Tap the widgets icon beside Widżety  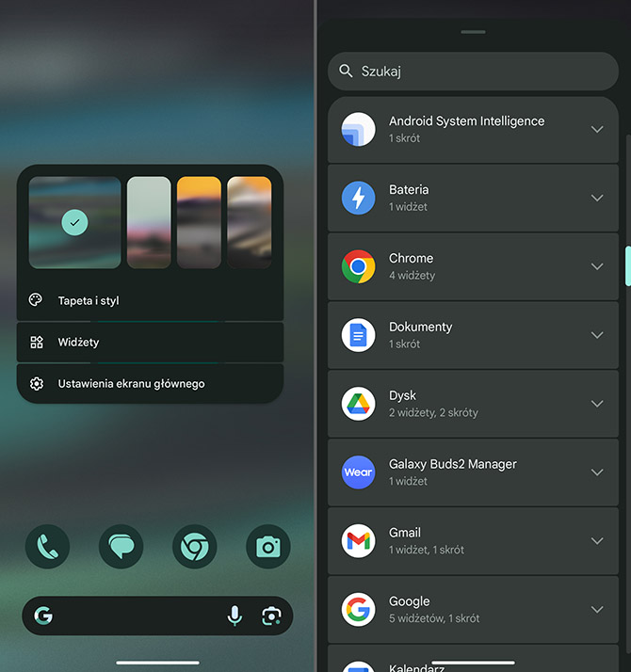click(x=37, y=342)
